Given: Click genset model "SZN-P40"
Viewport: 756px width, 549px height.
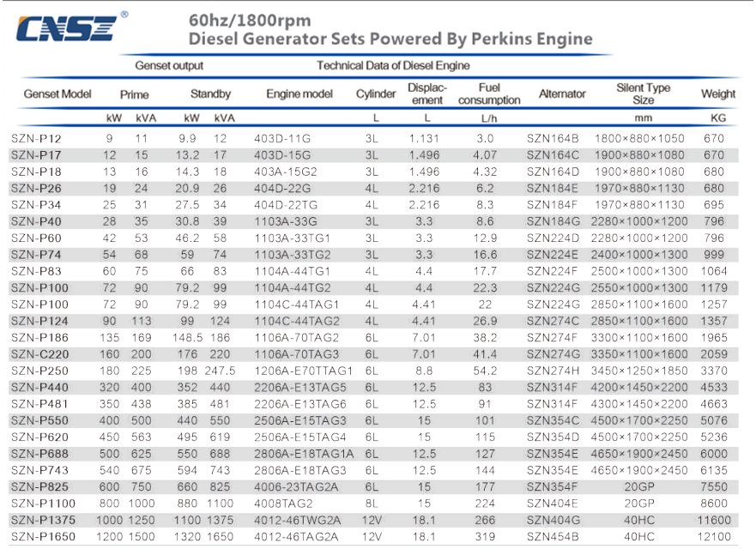Looking at the screenshot, I should [36, 221].
